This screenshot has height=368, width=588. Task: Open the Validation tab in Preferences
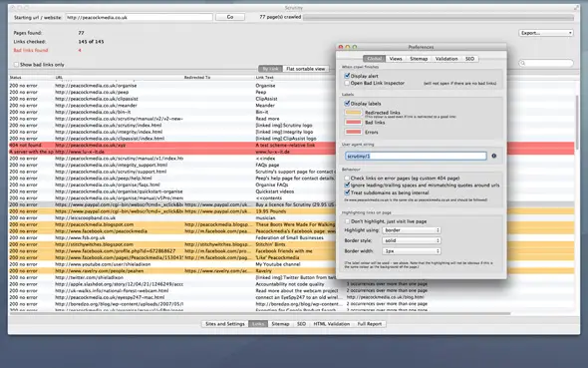tap(446, 59)
